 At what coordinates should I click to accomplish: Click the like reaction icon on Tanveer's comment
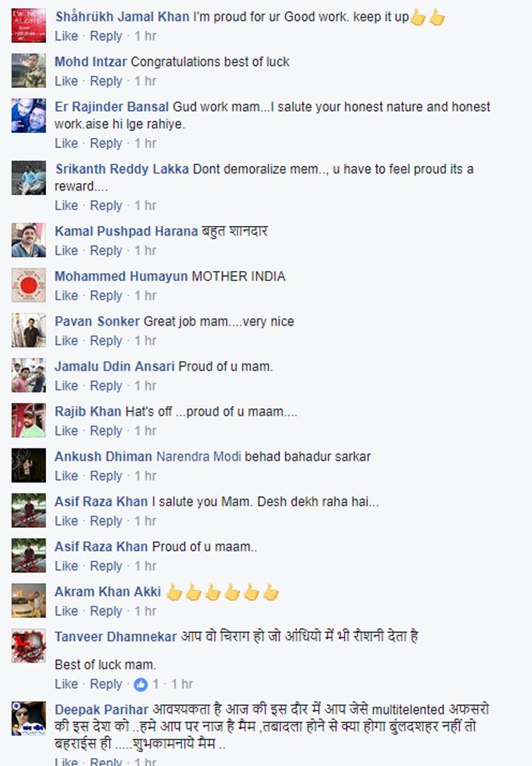pyautogui.click(x=141, y=684)
